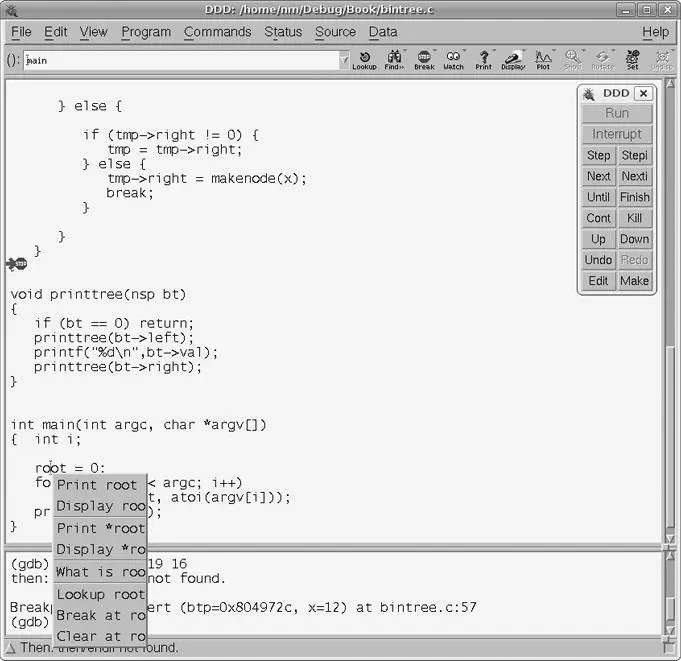
Task: Click the Find binoculars icon
Action: 394,60
